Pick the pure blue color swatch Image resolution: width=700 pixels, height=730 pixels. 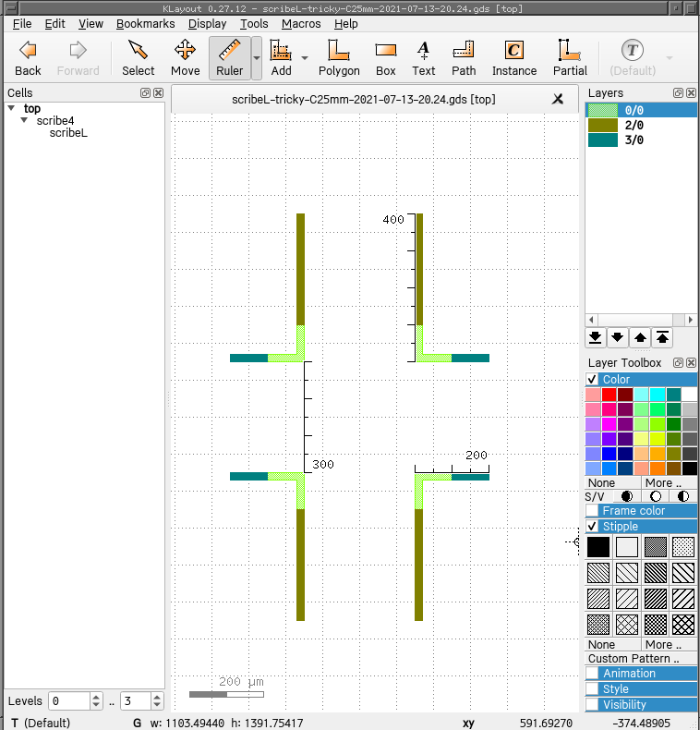click(609, 454)
